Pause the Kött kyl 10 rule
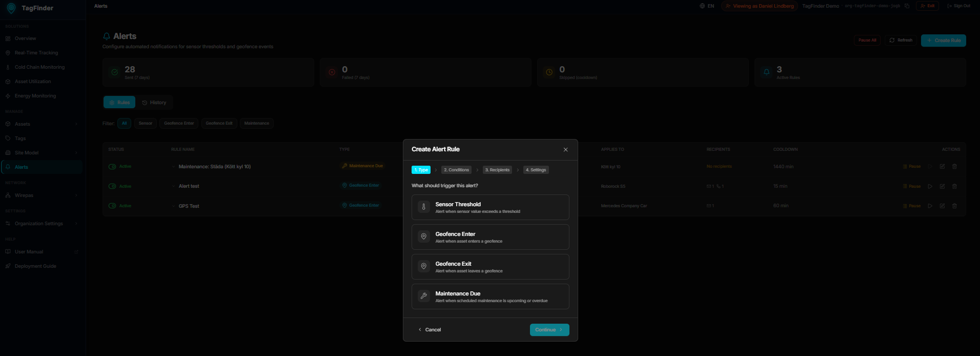 click(x=912, y=167)
